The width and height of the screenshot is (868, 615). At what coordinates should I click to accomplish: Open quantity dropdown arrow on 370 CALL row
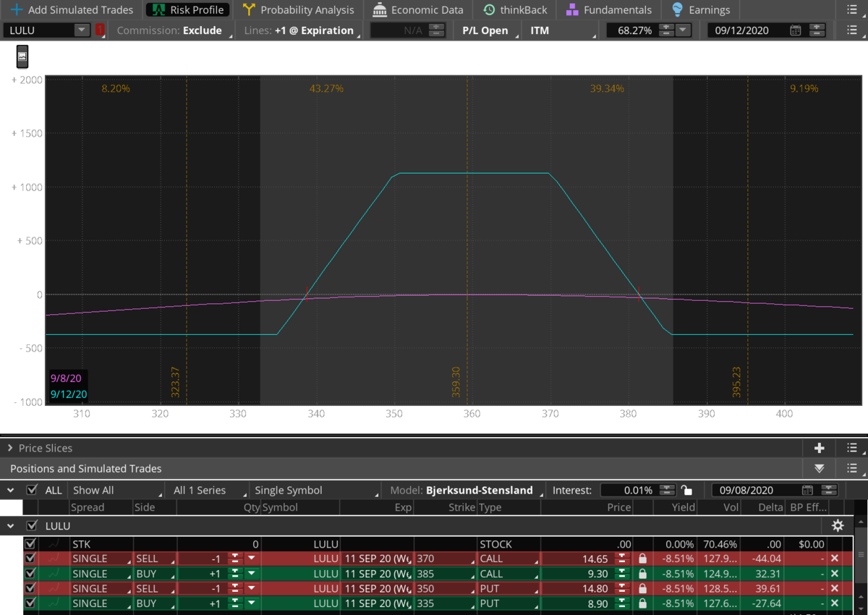(x=251, y=559)
